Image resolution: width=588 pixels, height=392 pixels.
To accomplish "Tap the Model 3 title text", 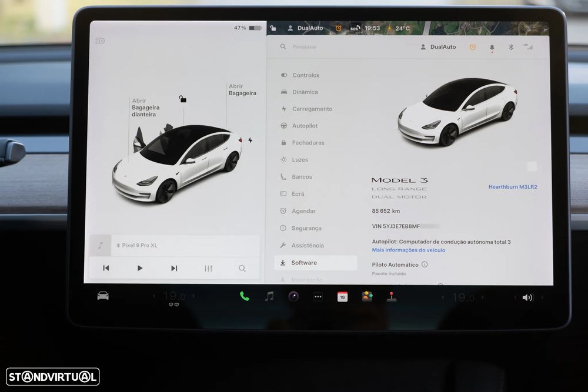I will click(399, 180).
